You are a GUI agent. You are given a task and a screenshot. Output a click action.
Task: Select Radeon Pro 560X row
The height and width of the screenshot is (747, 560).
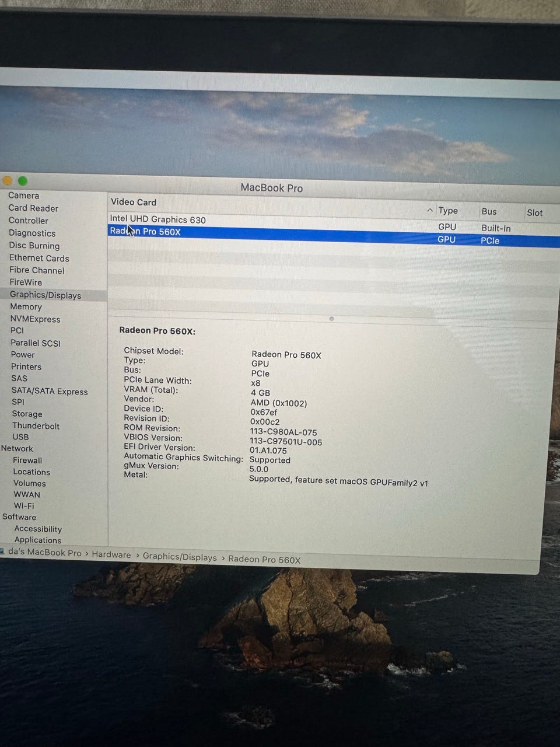tap(334, 236)
